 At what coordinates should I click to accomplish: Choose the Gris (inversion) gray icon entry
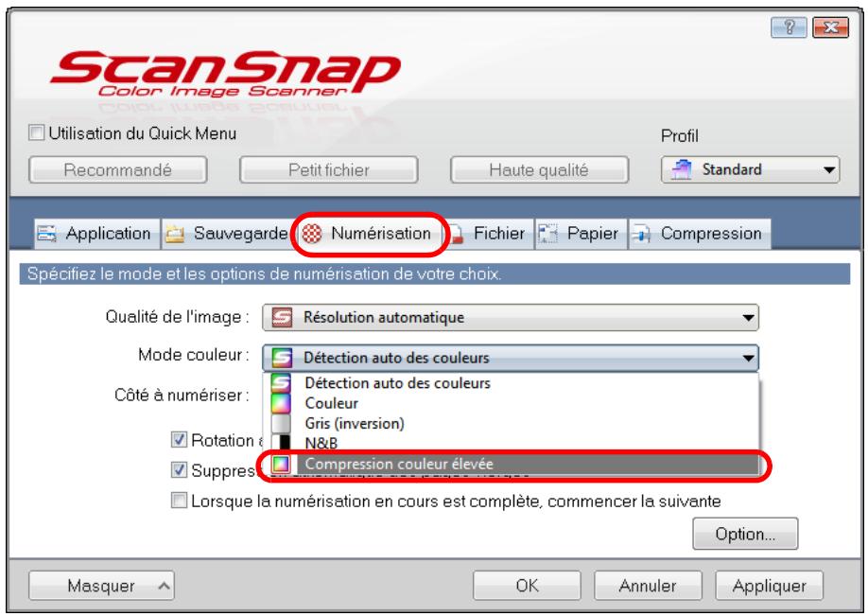[x=281, y=423]
